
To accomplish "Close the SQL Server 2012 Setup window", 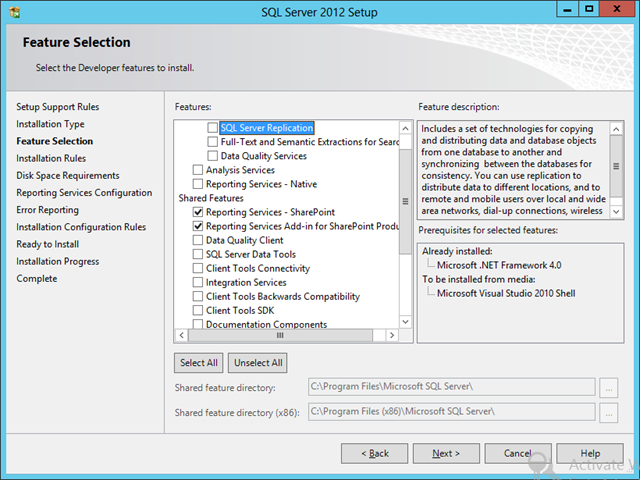I will (617, 9).
